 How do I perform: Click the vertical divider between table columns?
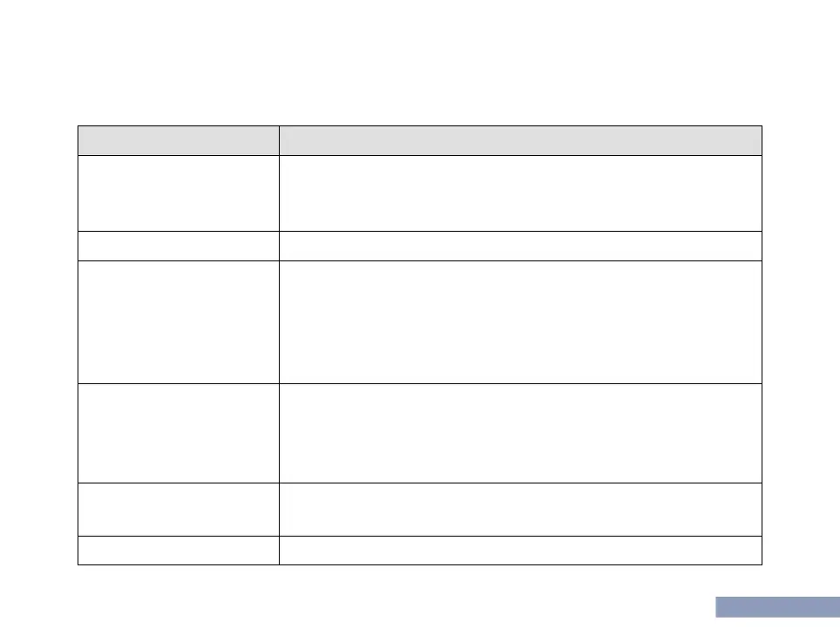pyautogui.click(x=279, y=345)
